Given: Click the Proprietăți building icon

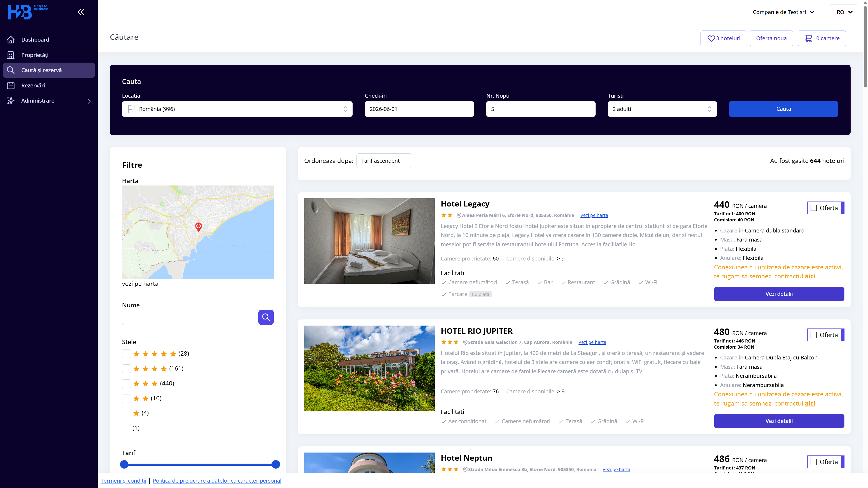Looking at the screenshot, I should 11,55.
